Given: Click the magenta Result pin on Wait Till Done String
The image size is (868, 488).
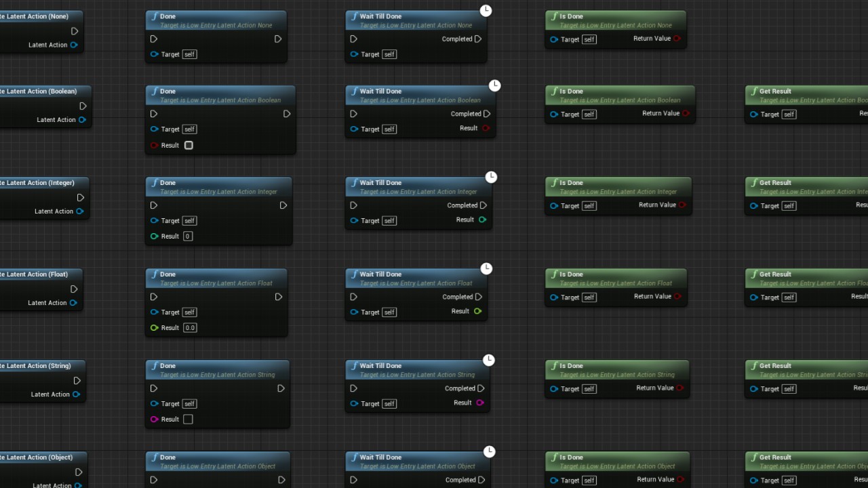Looking at the screenshot, I should [x=480, y=403].
